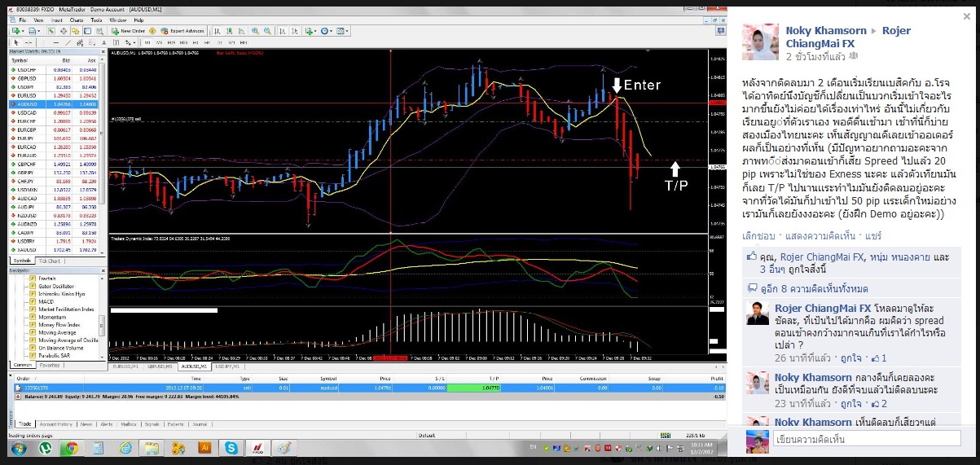Select the M1 timeframe button
980x465 pixels.
point(147,42)
